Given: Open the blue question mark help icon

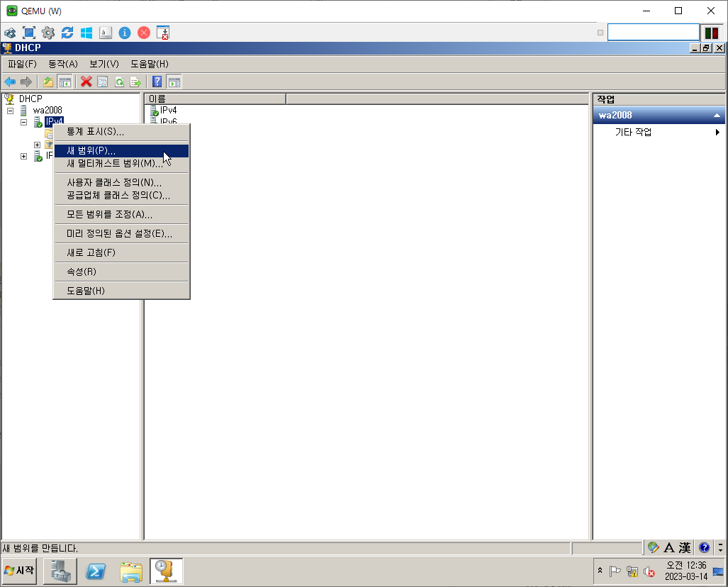Looking at the screenshot, I should pos(157,82).
